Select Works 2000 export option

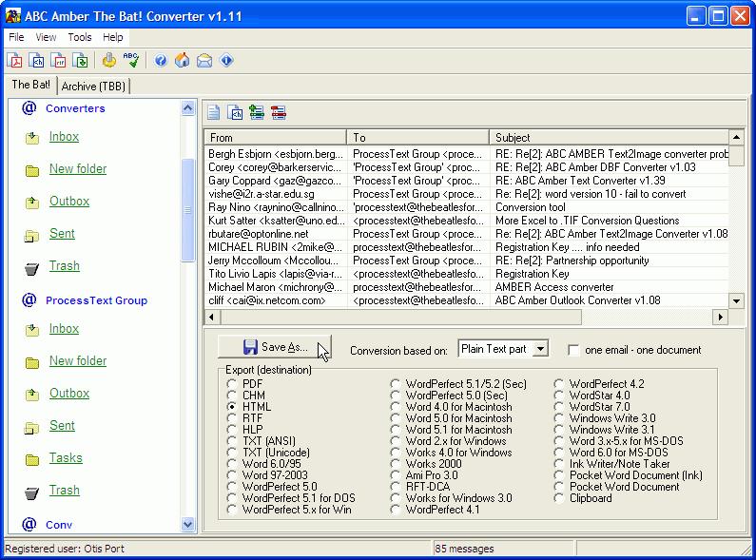tap(395, 464)
